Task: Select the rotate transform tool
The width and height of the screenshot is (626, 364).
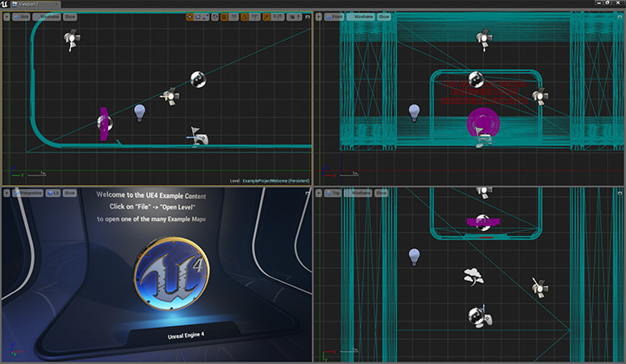Action: coord(198,16)
